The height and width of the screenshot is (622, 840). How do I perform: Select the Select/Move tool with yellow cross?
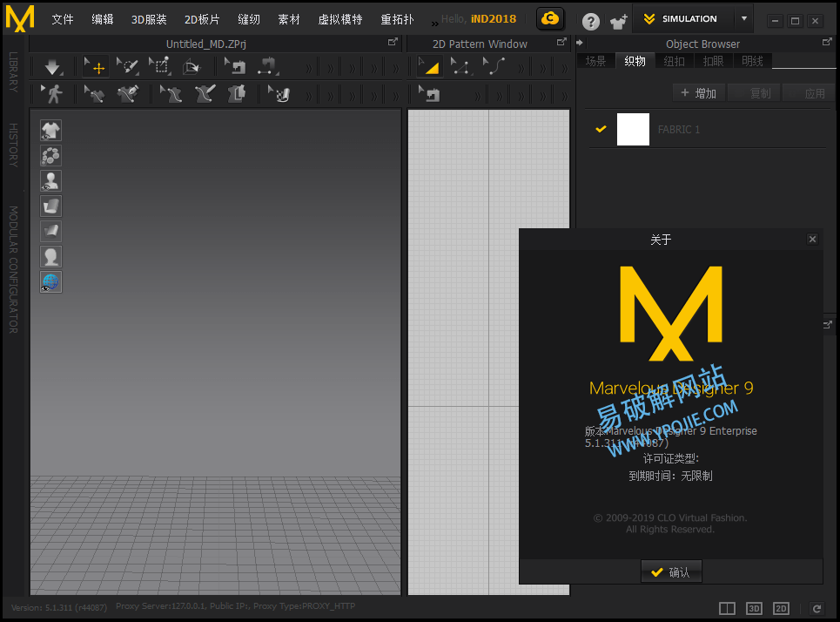point(96,67)
